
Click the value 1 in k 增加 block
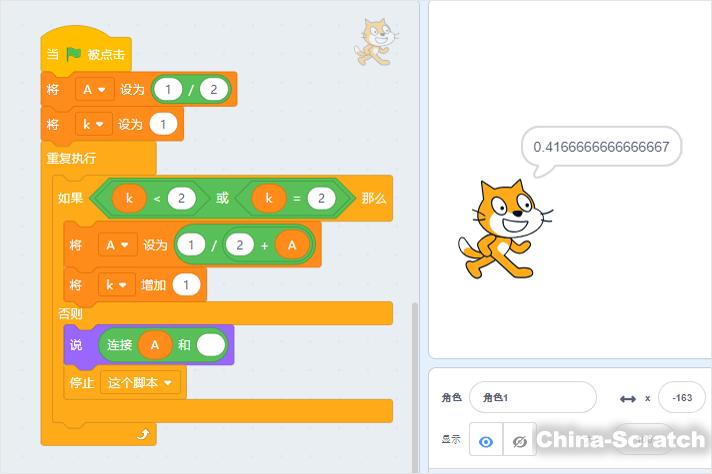tap(186, 285)
